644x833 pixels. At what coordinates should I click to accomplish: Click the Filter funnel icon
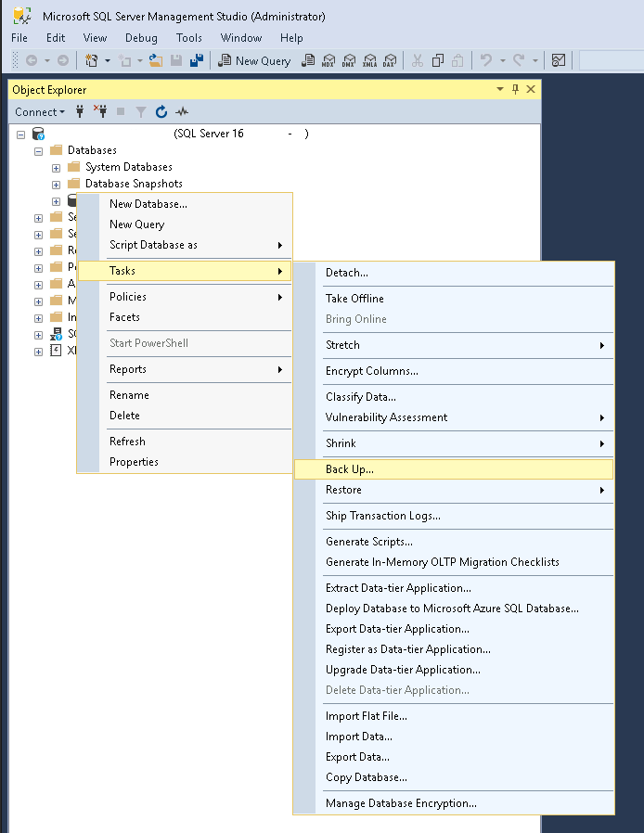[x=141, y=111]
